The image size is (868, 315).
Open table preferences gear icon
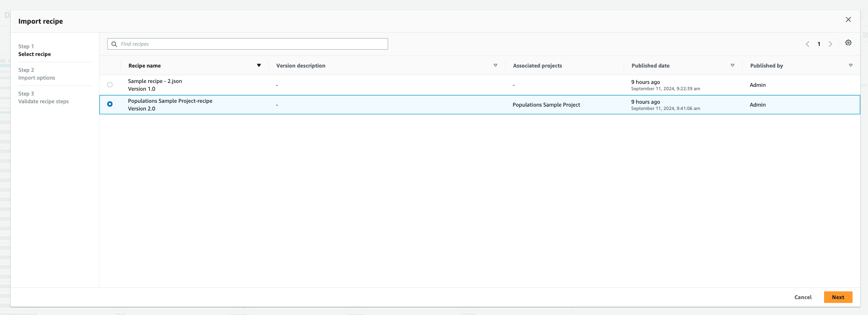[x=848, y=43]
